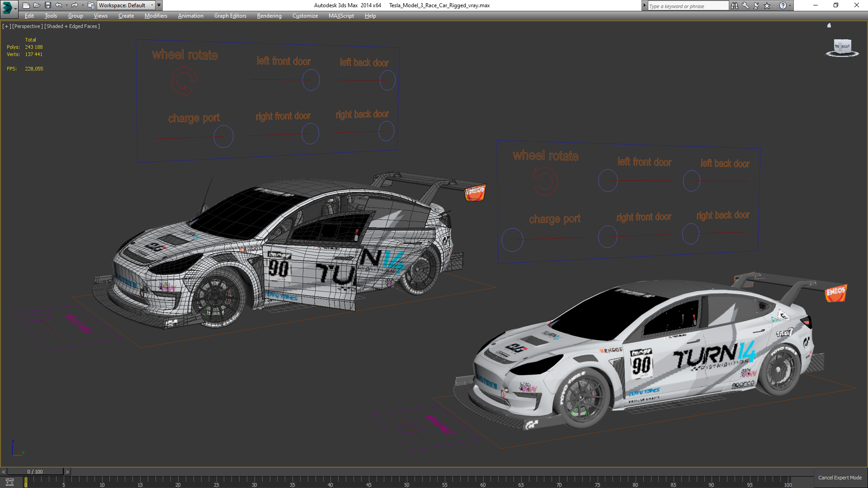
Task: Select upper charge port slider circle
Action: coord(223,136)
